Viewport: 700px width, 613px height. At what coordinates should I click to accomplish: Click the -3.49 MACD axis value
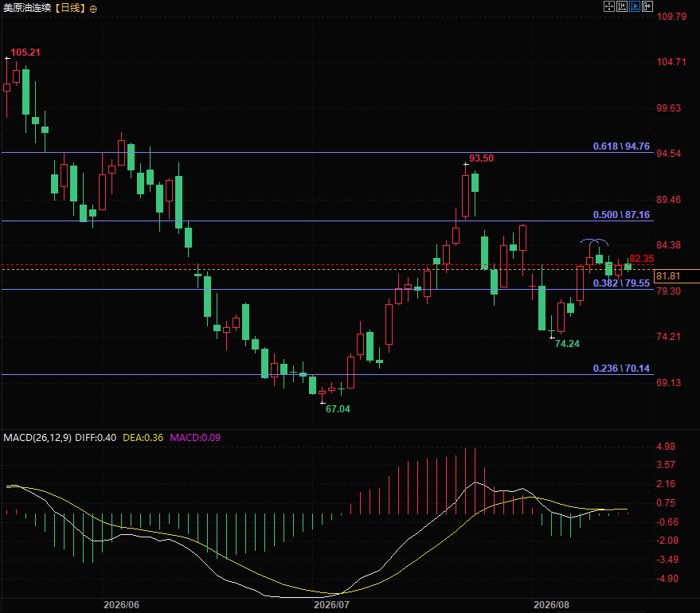(x=667, y=560)
